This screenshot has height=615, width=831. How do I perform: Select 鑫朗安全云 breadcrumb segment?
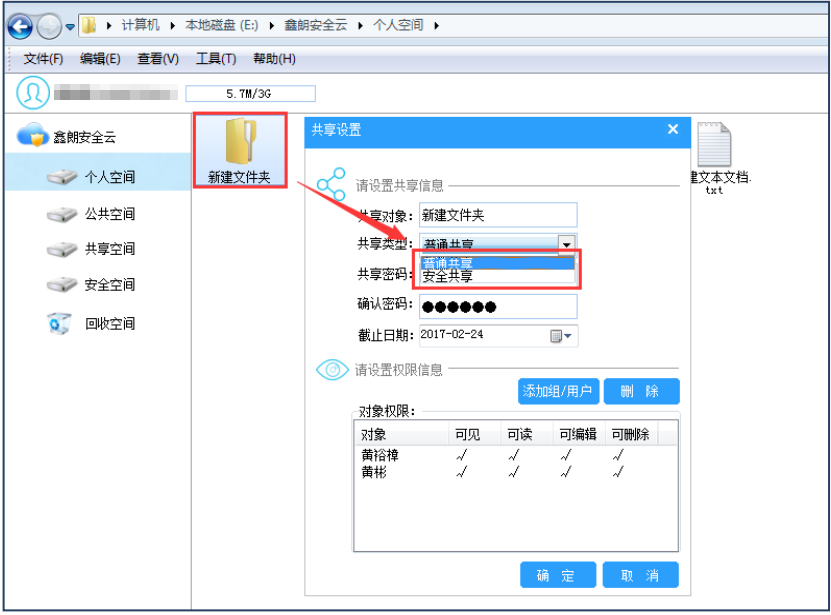point(315,25)
